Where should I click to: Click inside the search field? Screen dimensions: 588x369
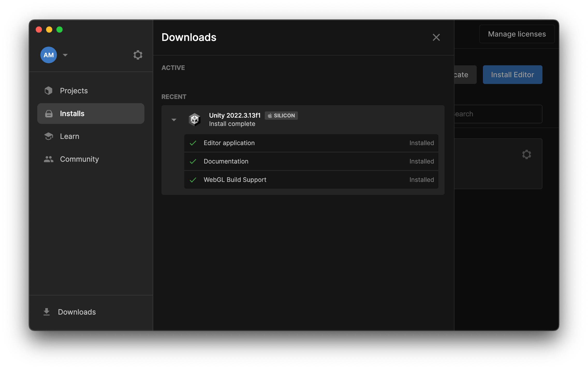click(x=497, y=114)
